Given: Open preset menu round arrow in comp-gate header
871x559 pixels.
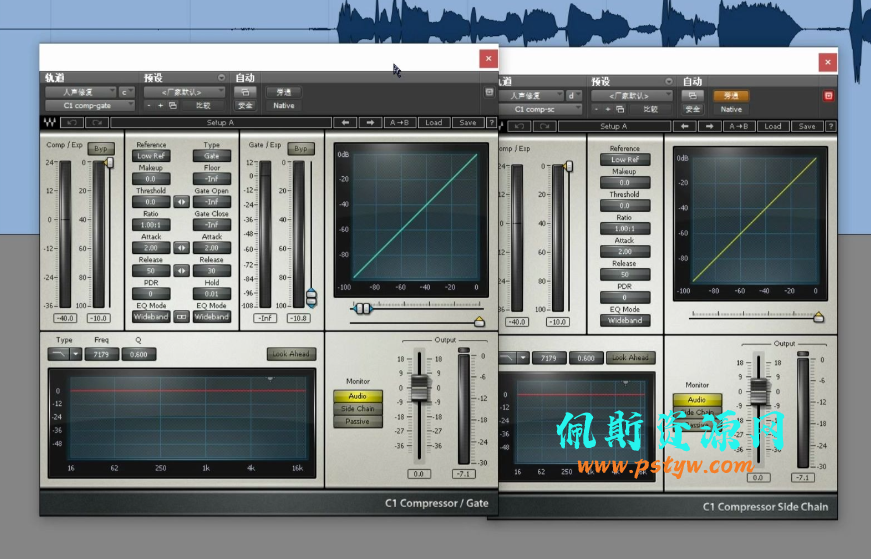Looking at the screenshot, I should (x=221, y=78).
